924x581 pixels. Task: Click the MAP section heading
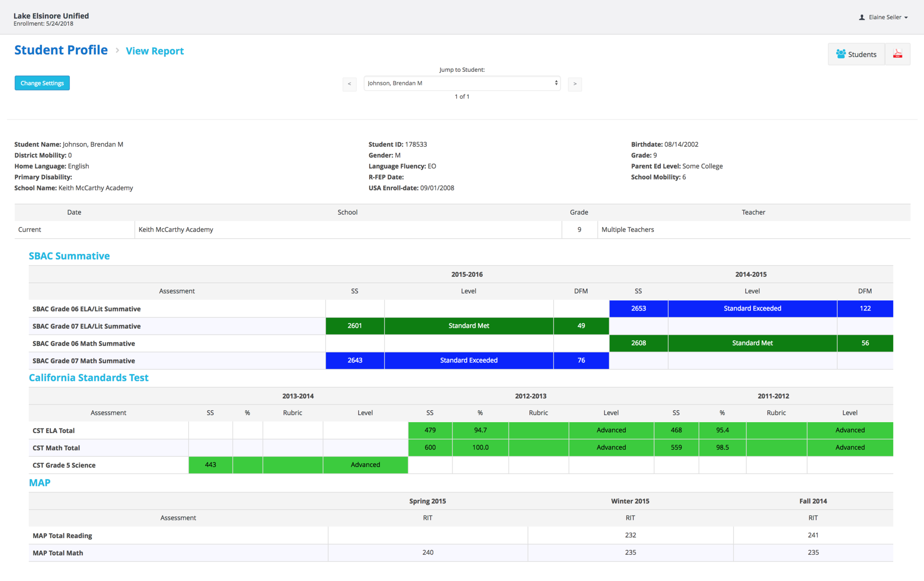39,483
